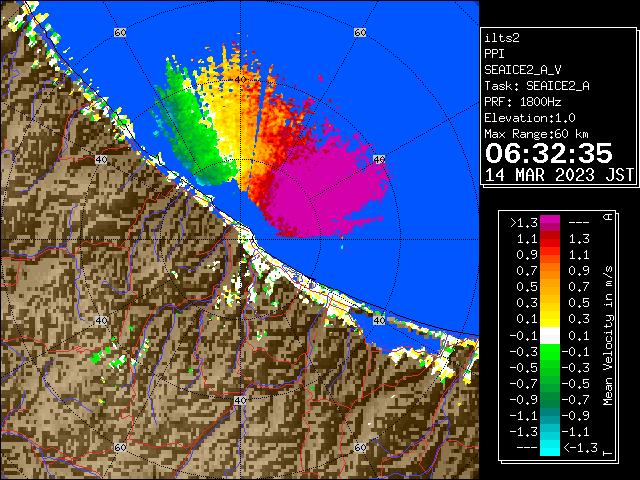The image size is (640, 480).
Task: Click the '>1.3' legend label
Action: 524,223
